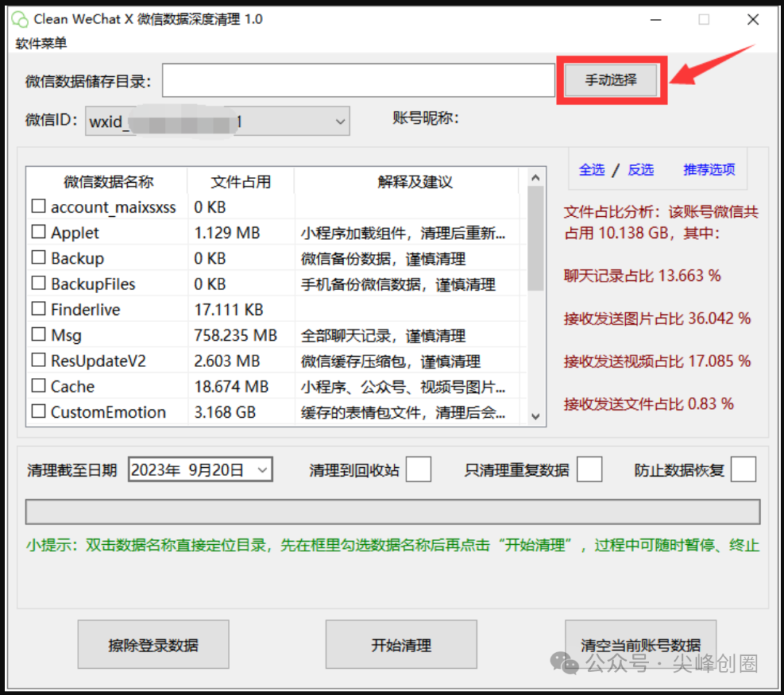Viewport: 784px width, 695px height.
Task: Click the list scrollbar up arrow
Action: [536, 178]
